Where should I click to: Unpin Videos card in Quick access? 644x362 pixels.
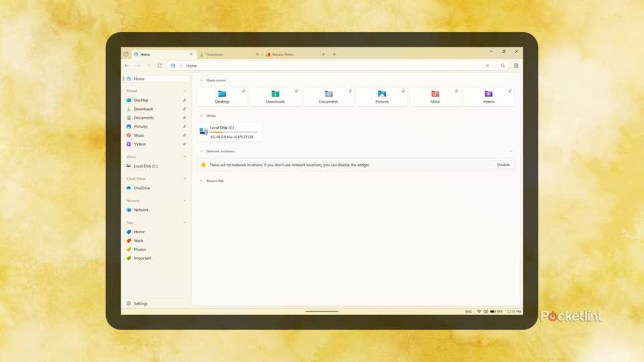(x=510, y=91)
